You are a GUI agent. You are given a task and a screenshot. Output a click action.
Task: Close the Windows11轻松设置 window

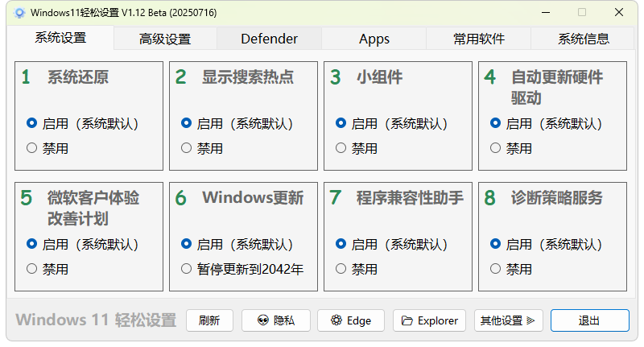tap(619, 13)
